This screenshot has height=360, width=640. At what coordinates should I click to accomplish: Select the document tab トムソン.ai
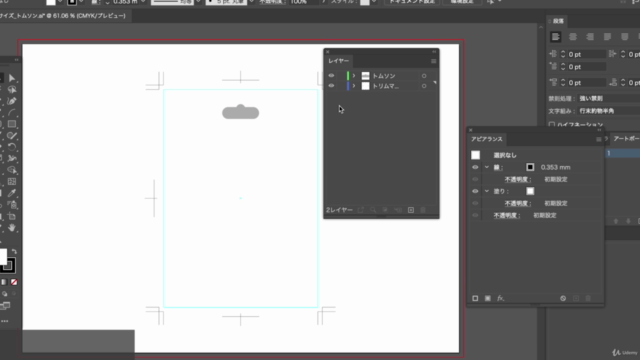click(x=64, y=16)
